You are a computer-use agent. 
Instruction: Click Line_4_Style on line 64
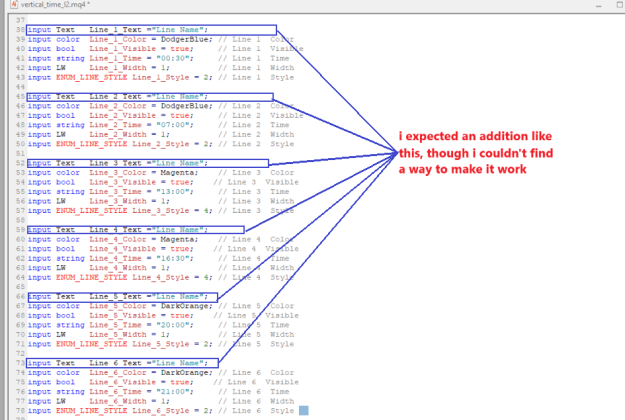pyautogui.click(x=161, y=277)
